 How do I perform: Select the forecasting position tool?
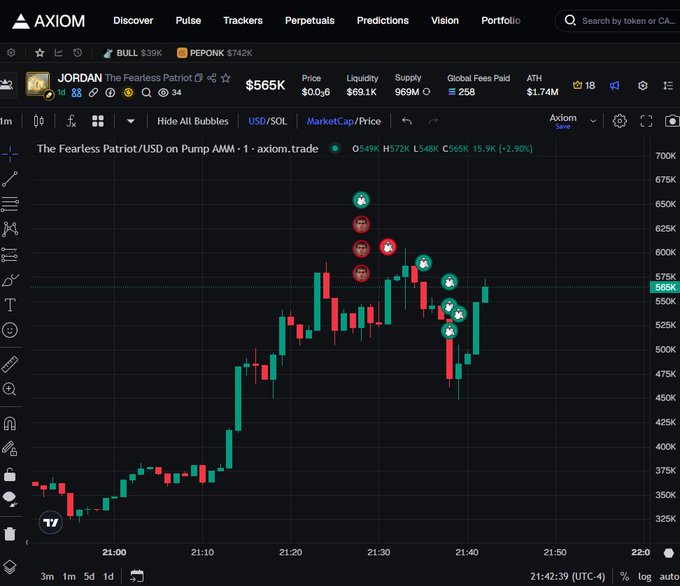(10, 255)
